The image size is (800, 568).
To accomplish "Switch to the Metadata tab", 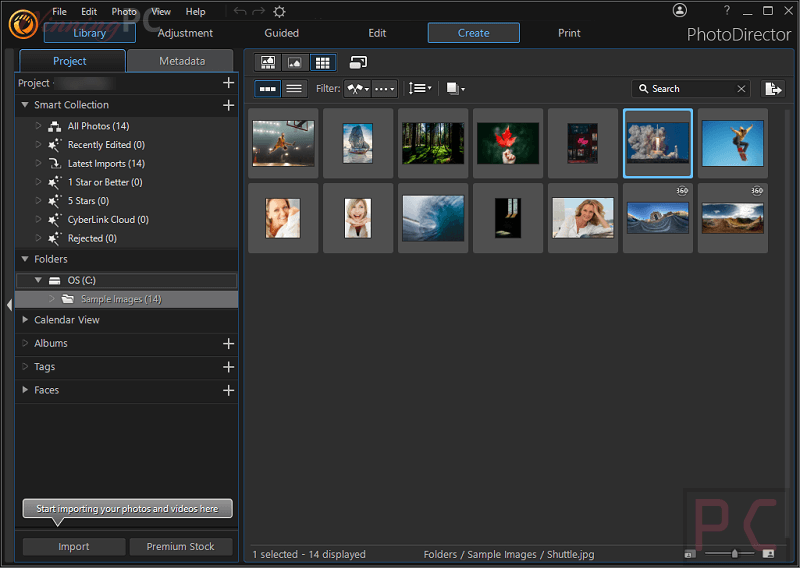I will tap(182, 61).
